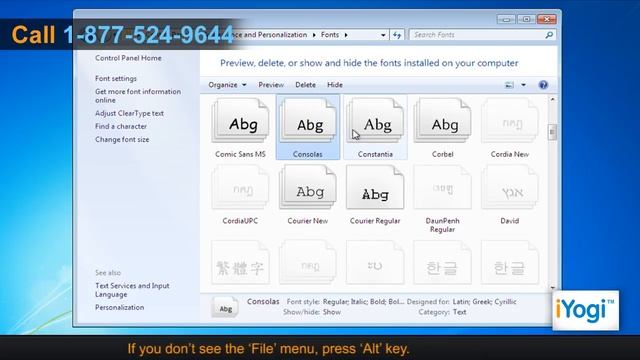Select the Courier Regular font icon
This screenshot has width=640, height=360.
375,187
